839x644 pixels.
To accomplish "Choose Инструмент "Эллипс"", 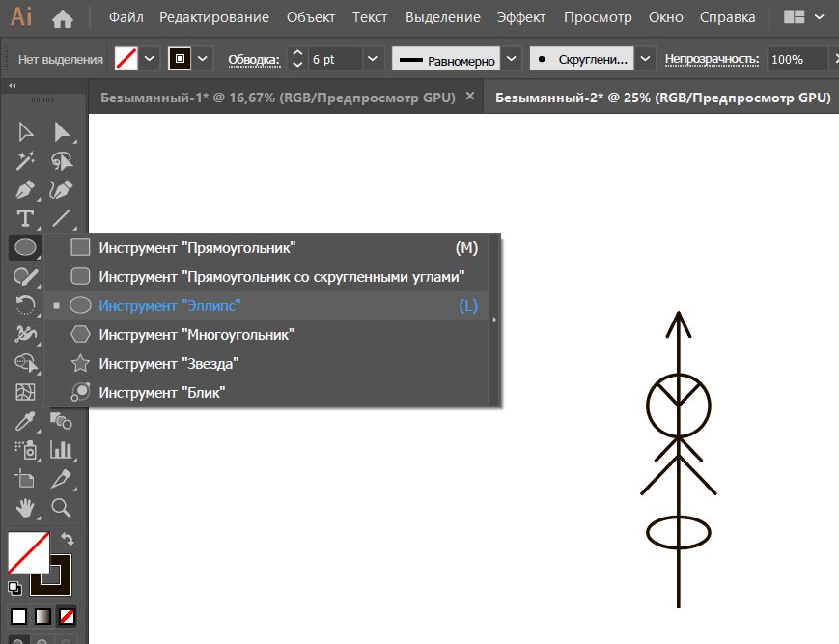I will pyautogui.click(x=266, y=305).
